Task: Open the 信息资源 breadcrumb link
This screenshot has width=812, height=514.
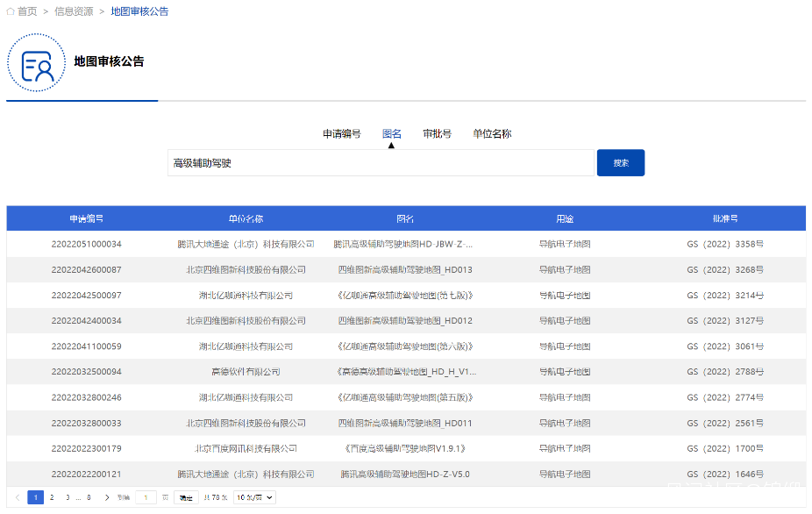Action: (x=74, y=11)
